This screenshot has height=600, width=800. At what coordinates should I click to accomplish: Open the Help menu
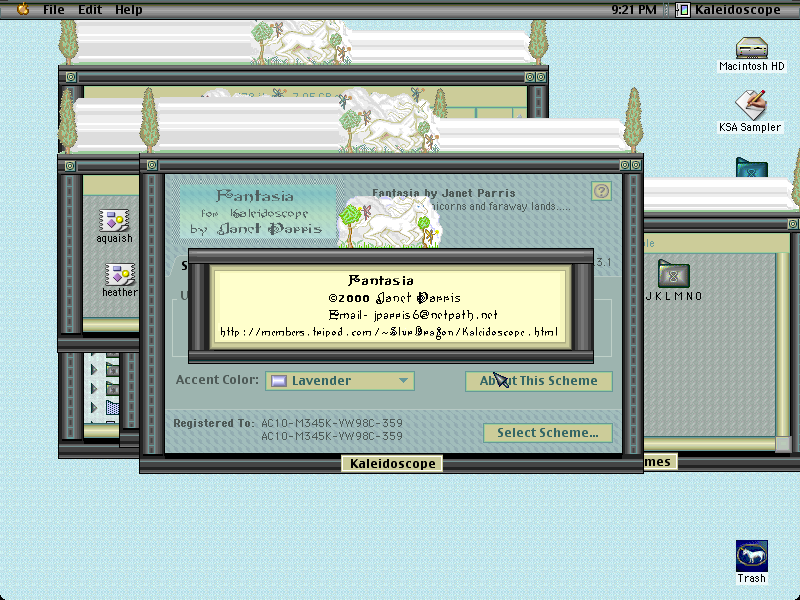(129, 10)
